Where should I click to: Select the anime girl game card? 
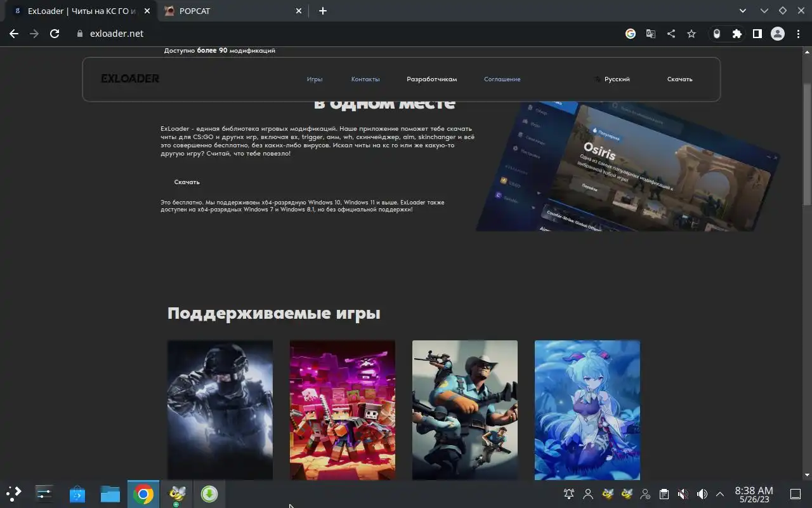[x=587, y=410]
